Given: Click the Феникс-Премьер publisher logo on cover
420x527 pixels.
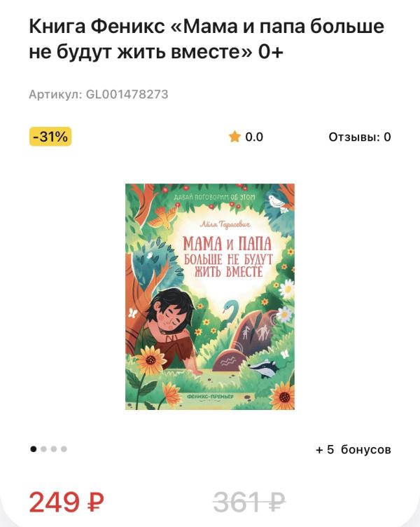Looking at the screenshot, I should (x=210, y=397).
